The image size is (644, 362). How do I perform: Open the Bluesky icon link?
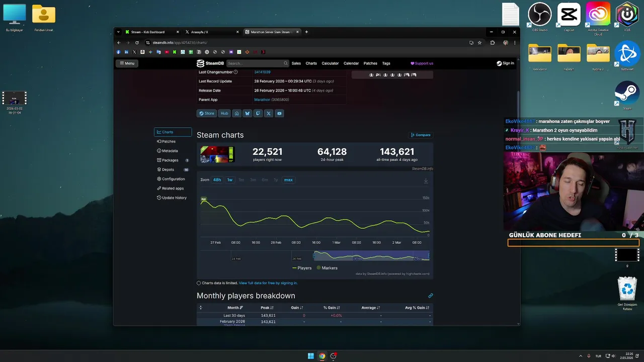coord(247,113)
